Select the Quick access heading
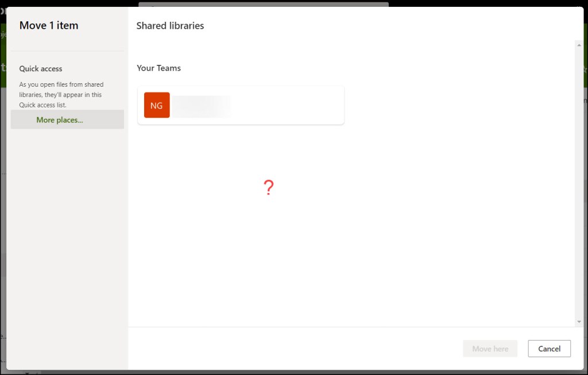The height and width of the screenshot is (375, 588). click(x=41, y=69)
